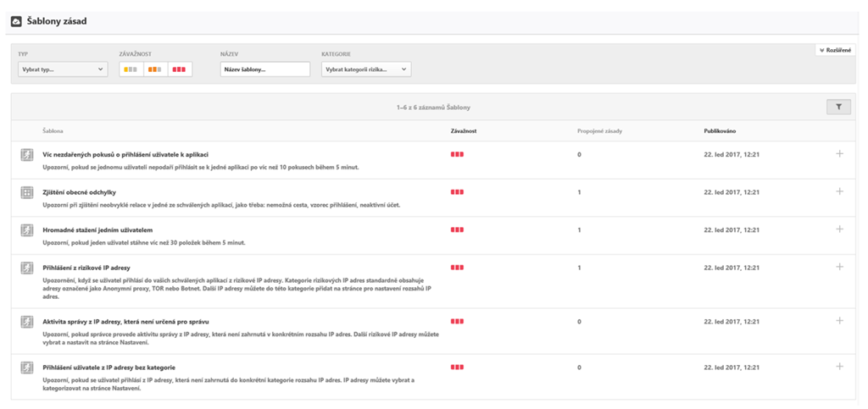Screen dimensions: 868x409
Task: Click icon for Aktivita správy z IP adresy
Action: tap(25, 321)
